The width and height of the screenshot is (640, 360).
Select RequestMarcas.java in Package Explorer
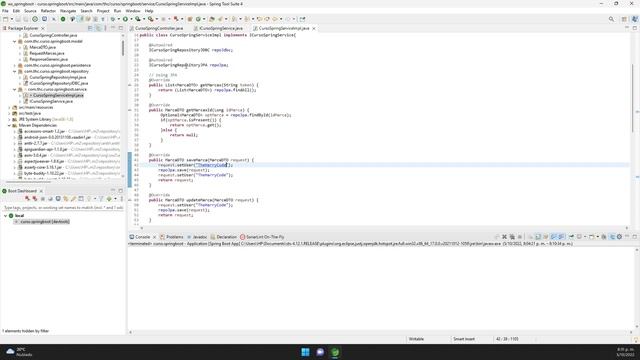tap(46, 53)
